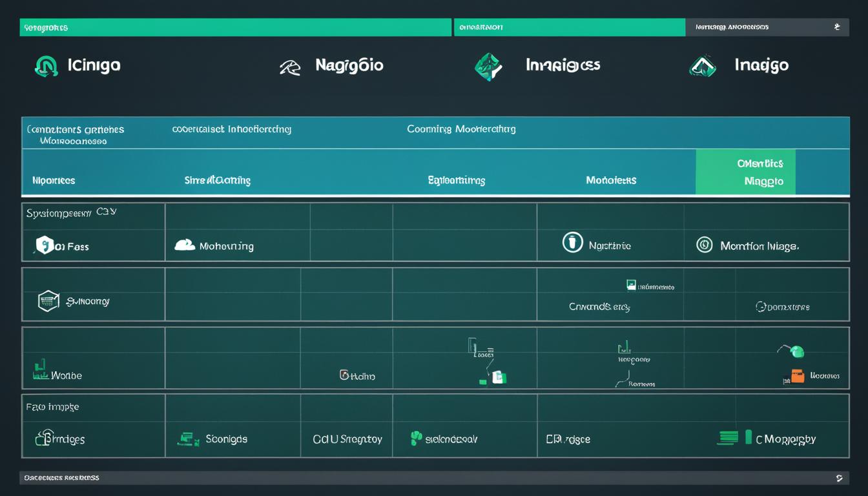Click the Inagigo triangle logo icon
The image size is (868, 496).
click(703, 66)
